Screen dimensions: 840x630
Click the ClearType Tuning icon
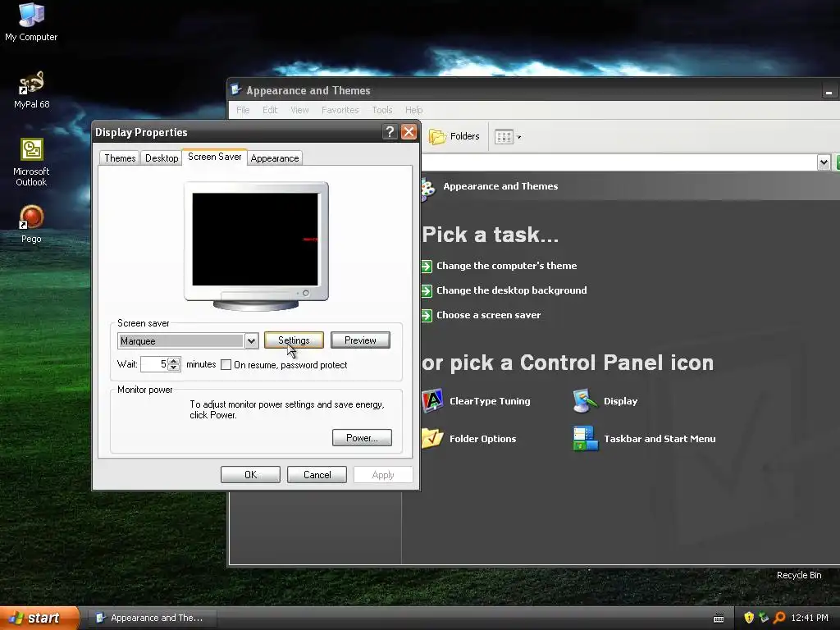[433, 400]
